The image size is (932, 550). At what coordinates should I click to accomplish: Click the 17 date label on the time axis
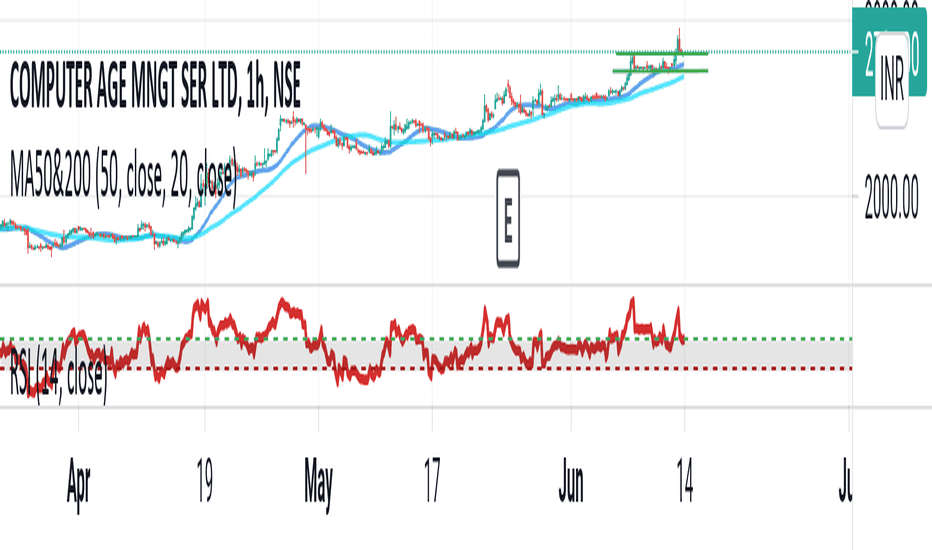pos(432,480)
